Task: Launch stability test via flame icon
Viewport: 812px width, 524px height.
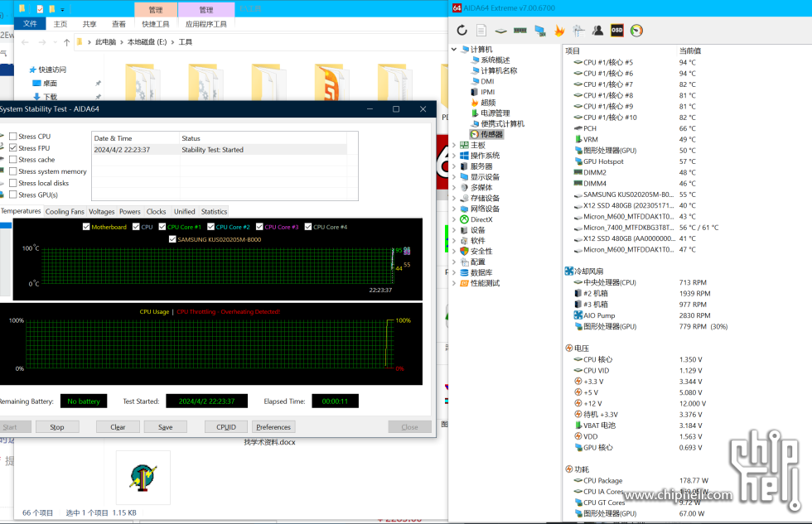Action: [x=559, y=31]
